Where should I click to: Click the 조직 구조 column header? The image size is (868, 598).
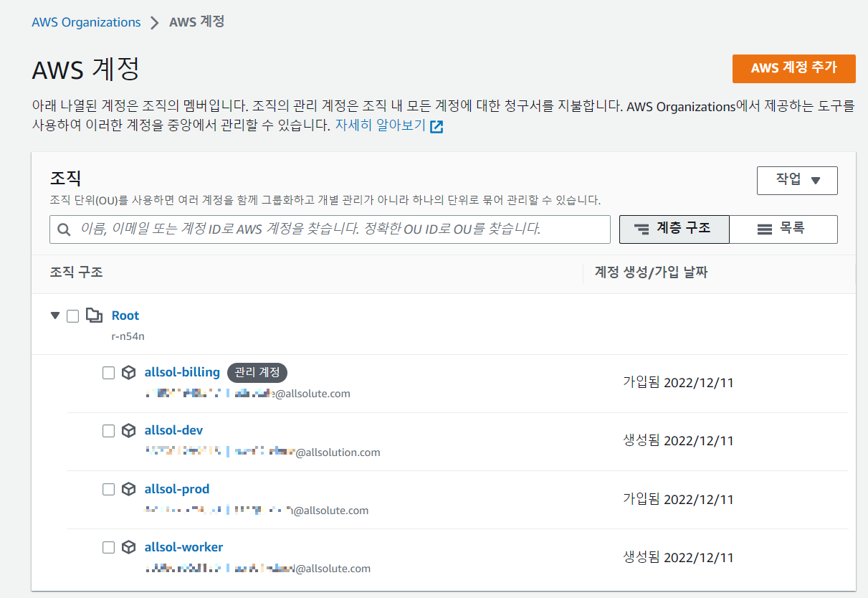76,272
